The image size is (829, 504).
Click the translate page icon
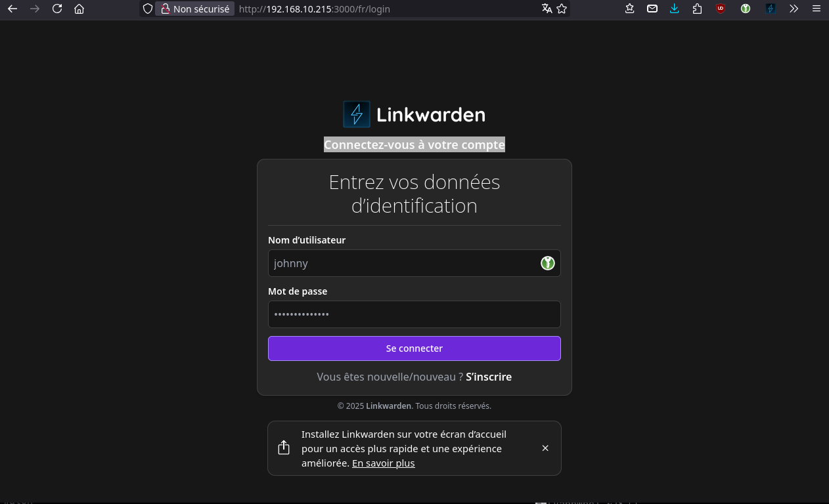(547, 9)
